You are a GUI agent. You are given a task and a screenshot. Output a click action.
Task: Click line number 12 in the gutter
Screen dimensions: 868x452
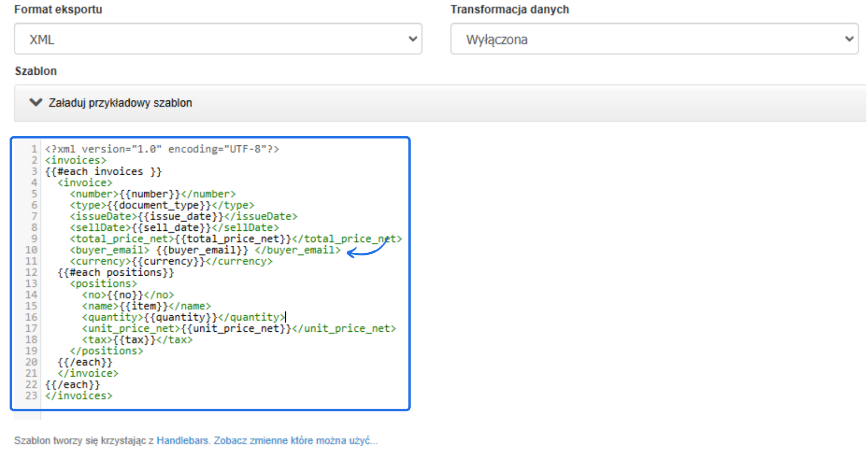tap(32, 272)
